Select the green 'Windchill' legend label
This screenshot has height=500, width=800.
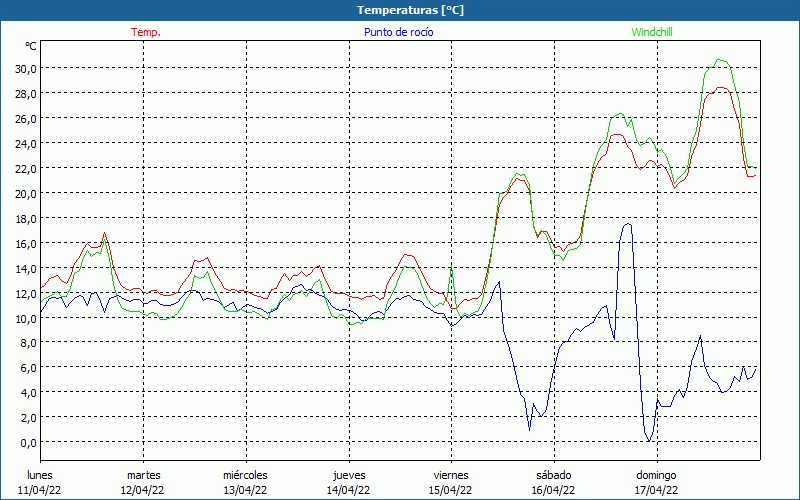652,32
